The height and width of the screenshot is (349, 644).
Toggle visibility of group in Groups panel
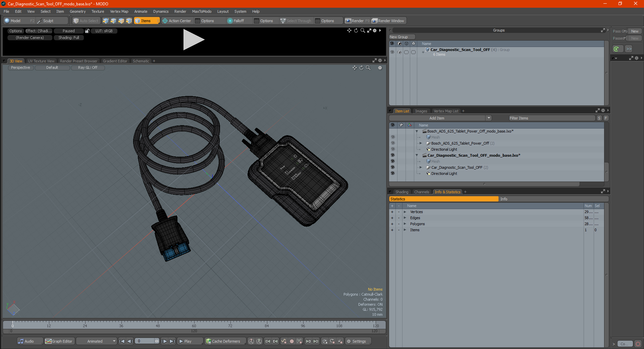[392, 52]
